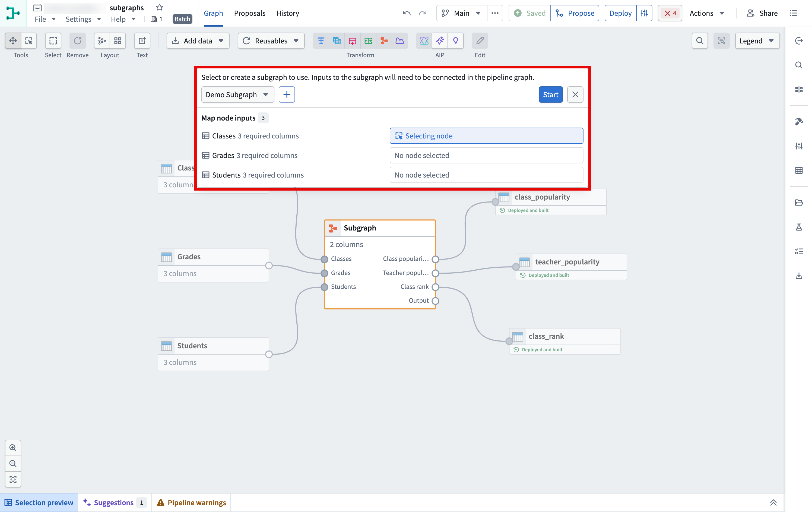Viewport: 812px width, 512px height.
Task: Select the pan/move tool
Action: 13,41
